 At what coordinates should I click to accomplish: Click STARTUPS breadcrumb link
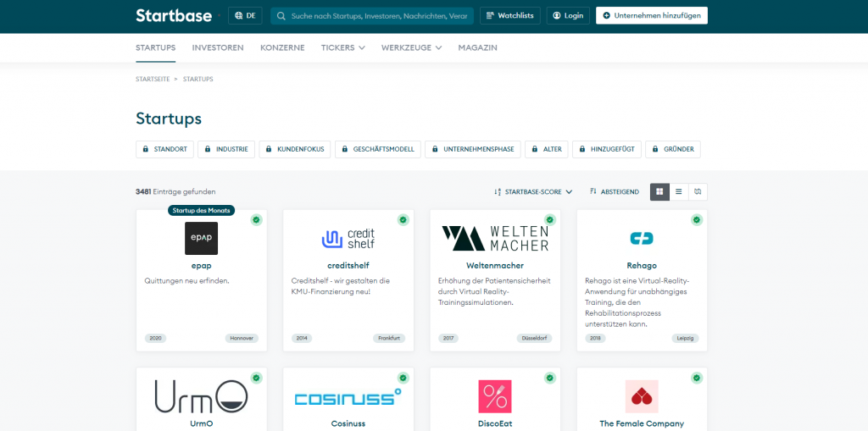pos(198,79)
